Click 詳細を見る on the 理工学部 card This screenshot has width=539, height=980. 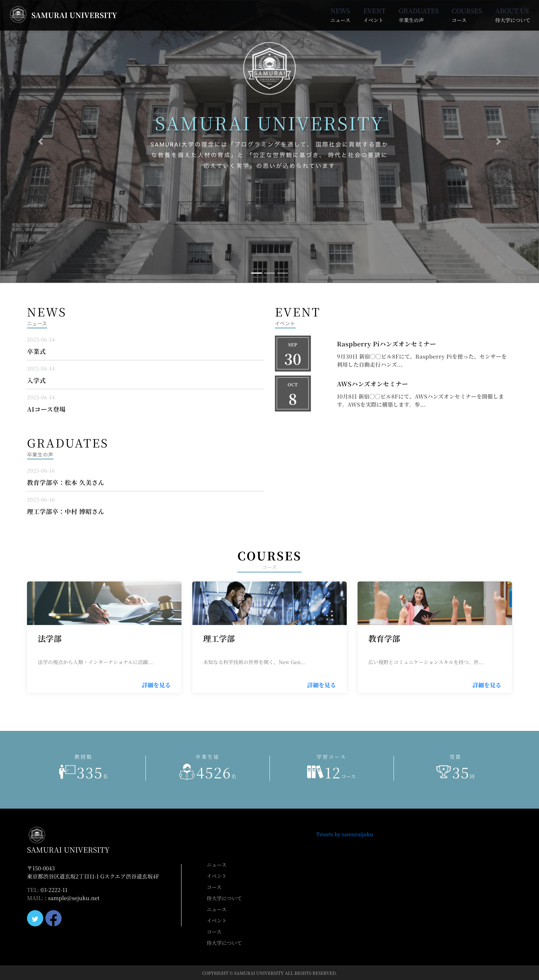click(x=321, y=685)
